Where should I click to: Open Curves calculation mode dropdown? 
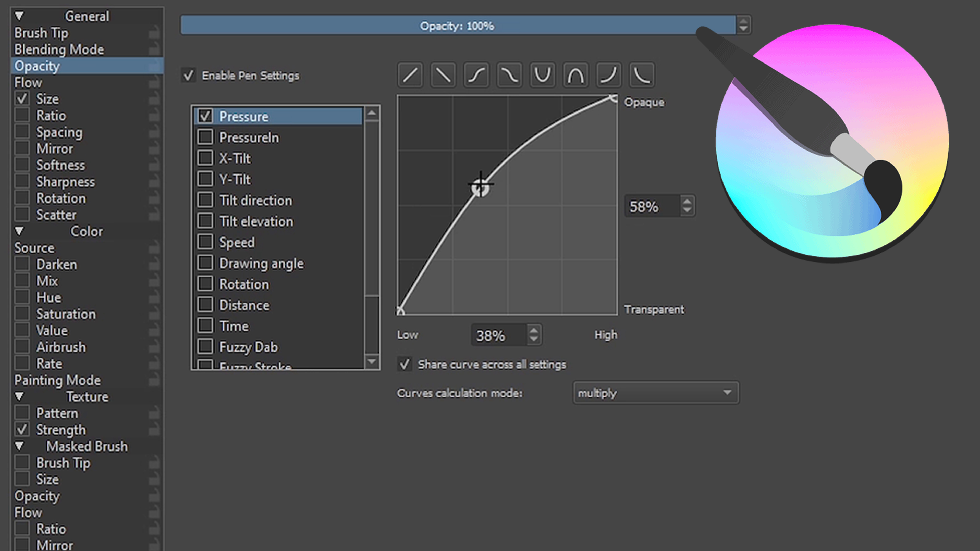pyautogui.click(x=656, y=393)
